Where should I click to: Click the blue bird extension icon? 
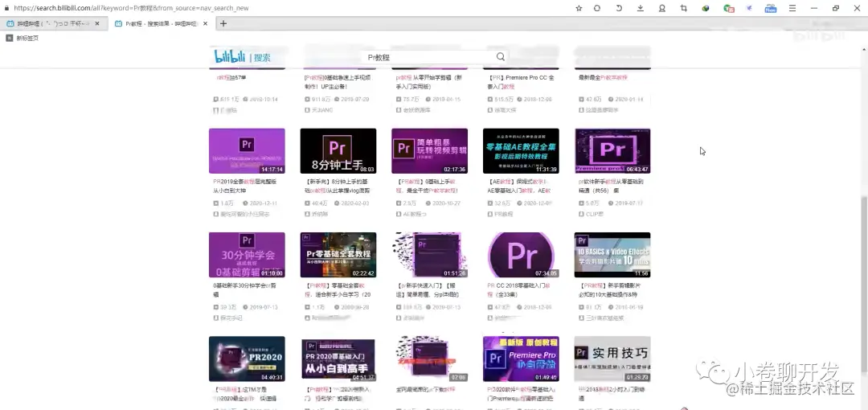(x=750, y=8)
